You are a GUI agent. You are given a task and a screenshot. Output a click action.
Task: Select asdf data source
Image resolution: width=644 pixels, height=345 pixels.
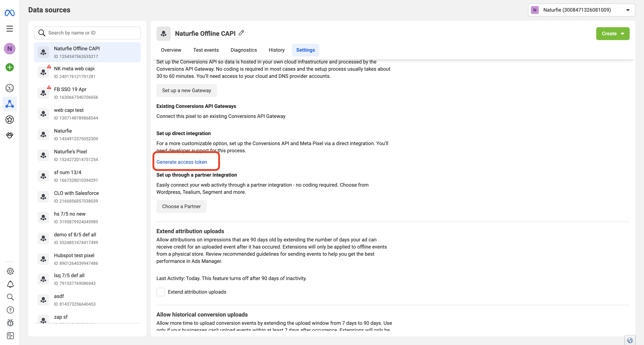(87, 300)
